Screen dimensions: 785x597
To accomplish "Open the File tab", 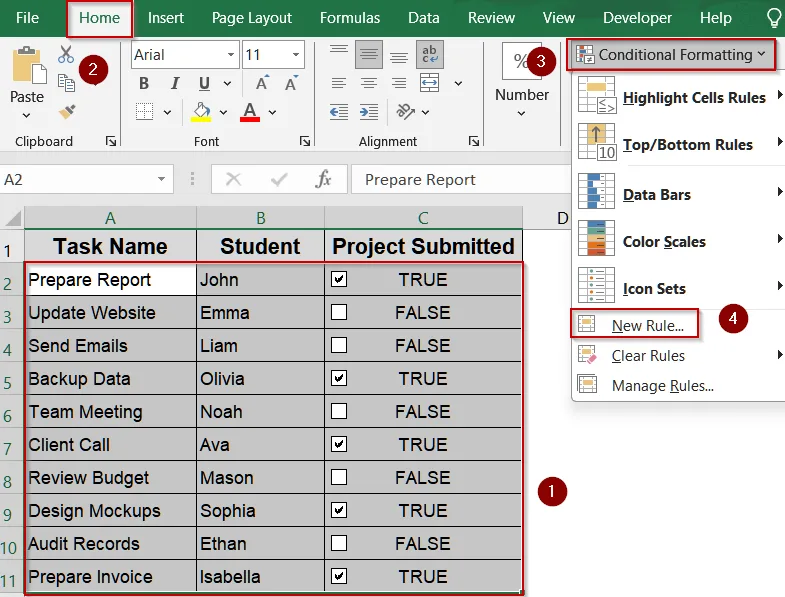I will 27,18.
